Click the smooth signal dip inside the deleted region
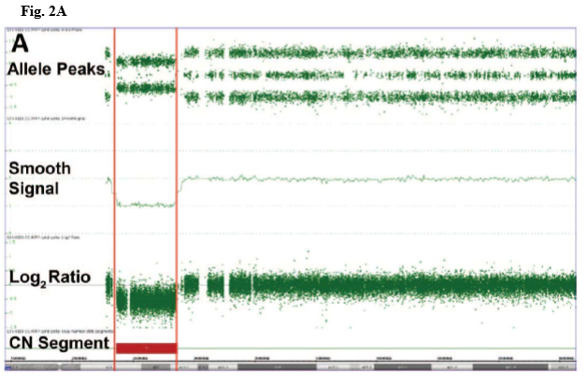The height and width of the screenshot is (386, 588). tap(146, 205)
